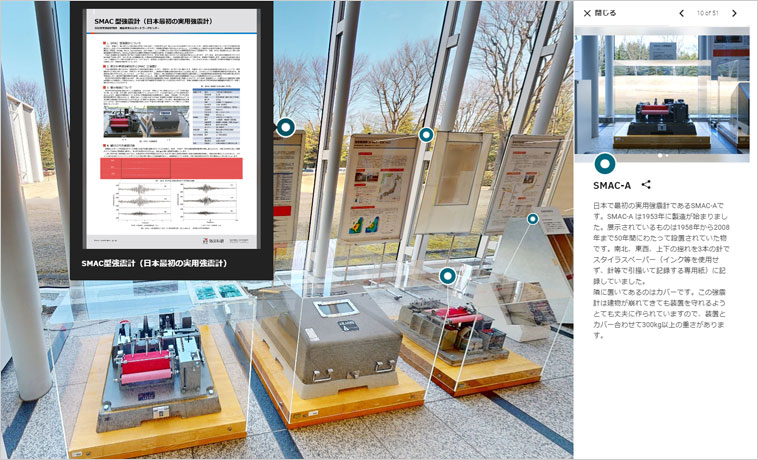
Task: Go to the previous item in panel
Action: (x=681, y=13)
